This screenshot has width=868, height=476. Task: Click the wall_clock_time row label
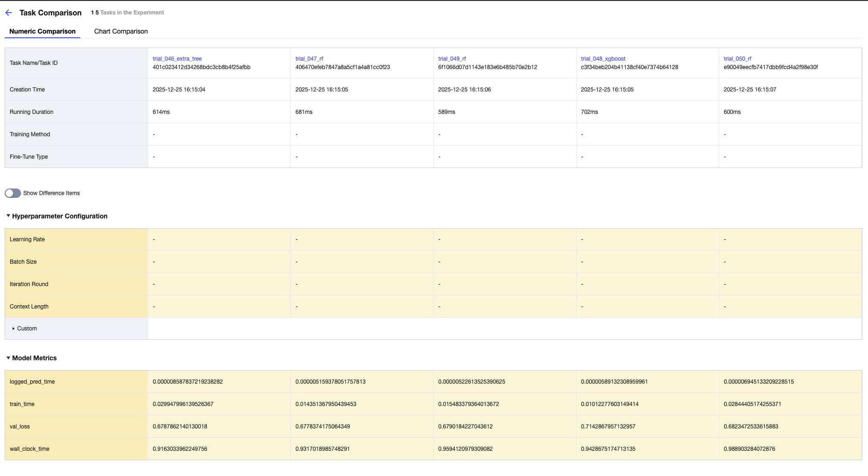(x=29, y=449)
